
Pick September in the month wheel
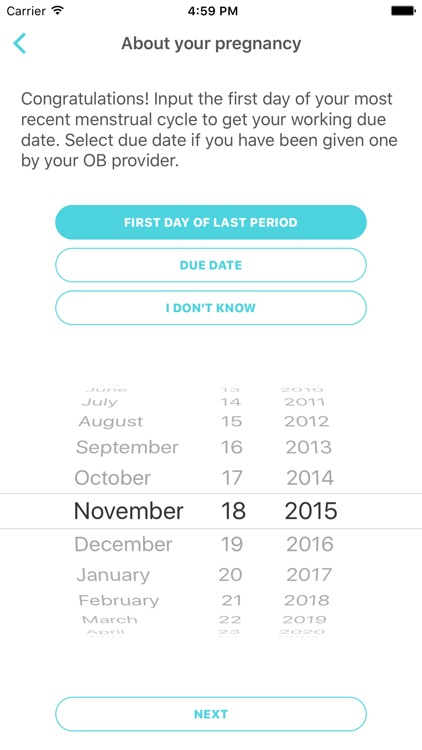127,448
